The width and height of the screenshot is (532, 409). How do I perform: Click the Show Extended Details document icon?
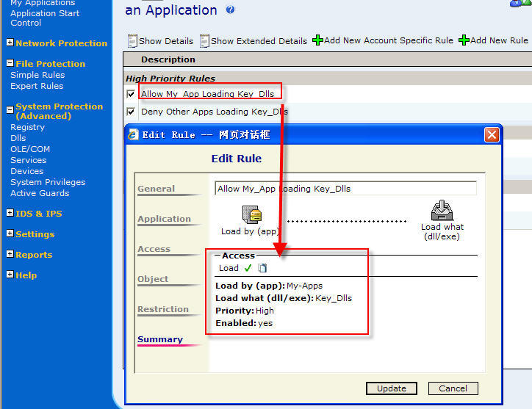pos(204,41)
